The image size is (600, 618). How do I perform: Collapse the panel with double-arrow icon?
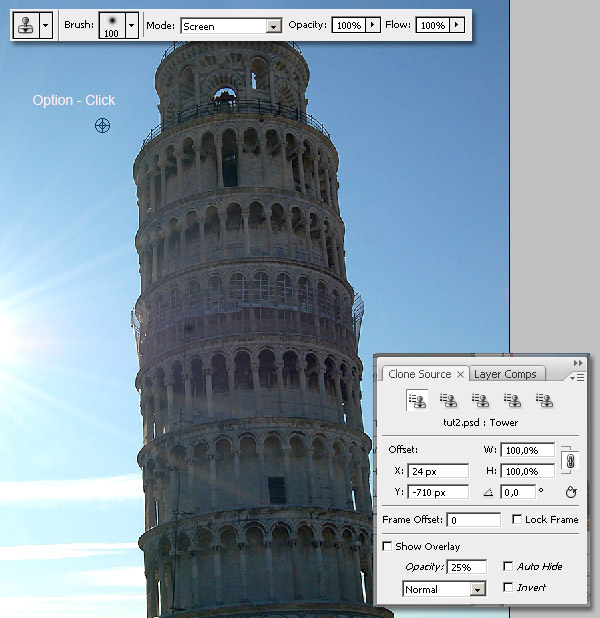tap(578, 363)
